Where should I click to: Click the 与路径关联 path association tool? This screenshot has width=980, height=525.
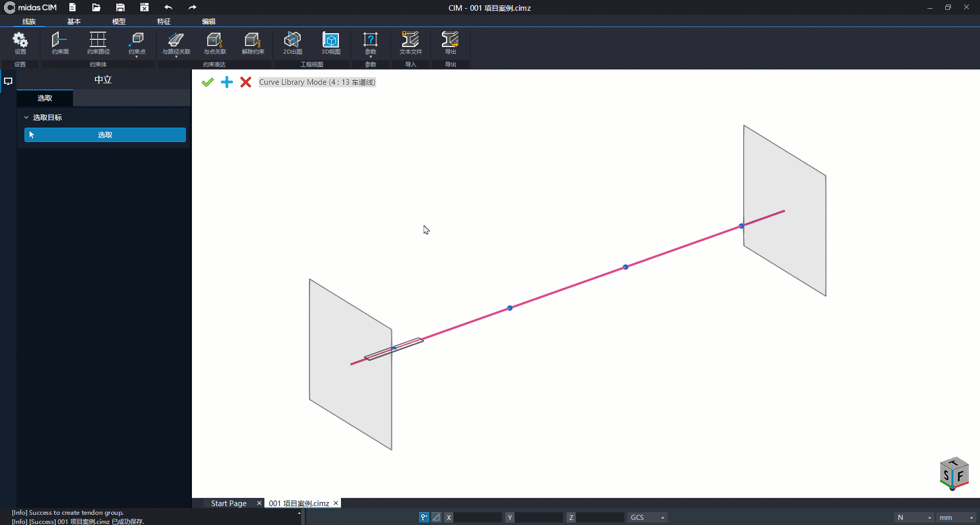(x=176, y=42)
